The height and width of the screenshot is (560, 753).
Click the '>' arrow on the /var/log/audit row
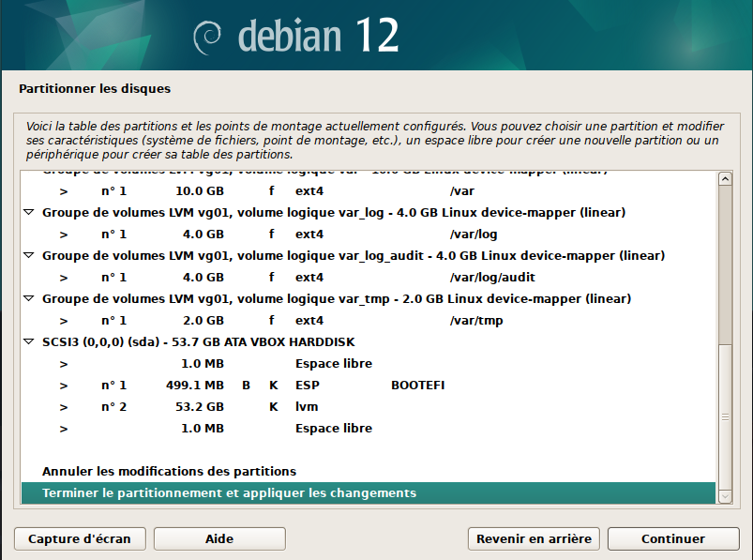(x=64, y=278)
